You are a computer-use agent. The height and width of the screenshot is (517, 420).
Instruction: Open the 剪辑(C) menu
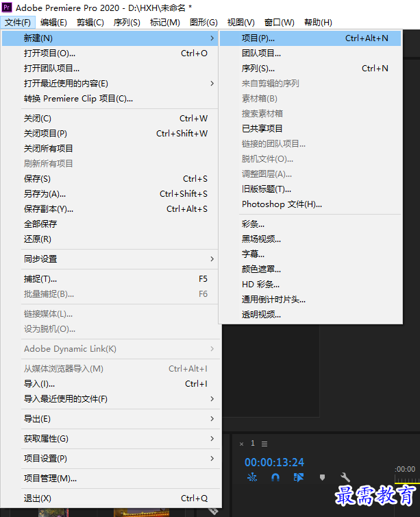90,23
